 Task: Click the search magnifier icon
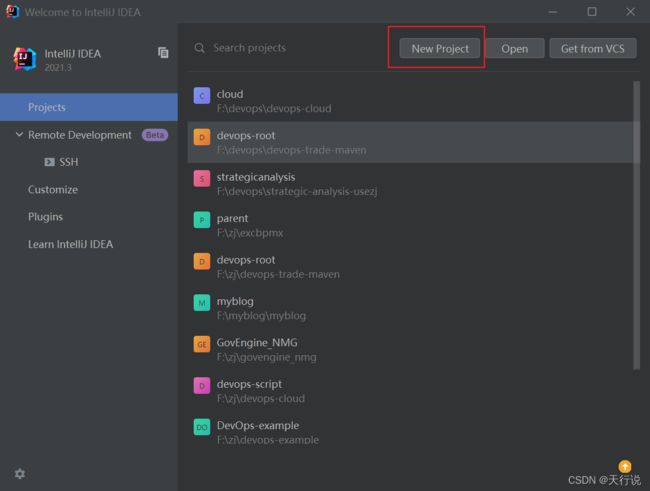[x=199, y=48]
